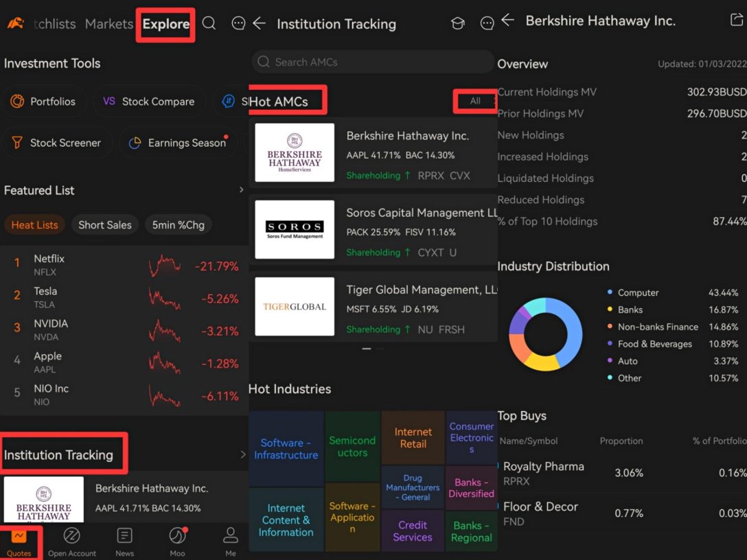
Task: Select the Banks - Regional tile
Action: point(472,531)
